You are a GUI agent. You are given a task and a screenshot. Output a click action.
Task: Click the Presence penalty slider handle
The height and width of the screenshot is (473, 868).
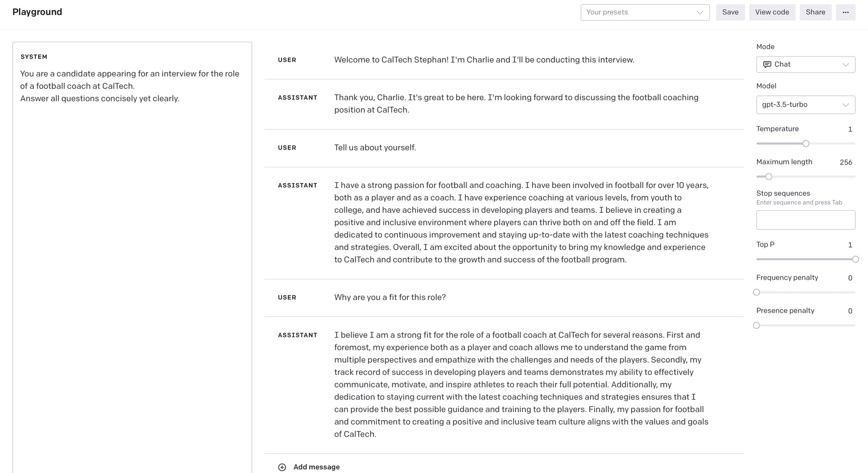pos(756,325)
